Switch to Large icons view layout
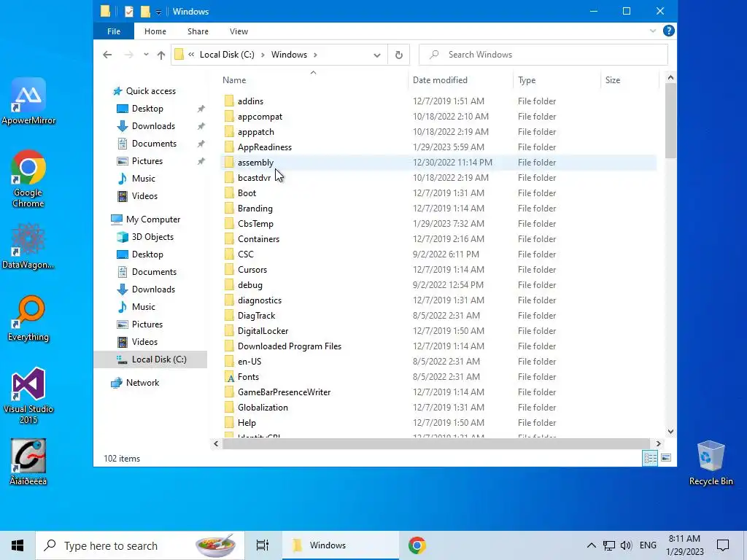Image resolution: width=747 pixels, height=560 pixels. coord(666,458)
